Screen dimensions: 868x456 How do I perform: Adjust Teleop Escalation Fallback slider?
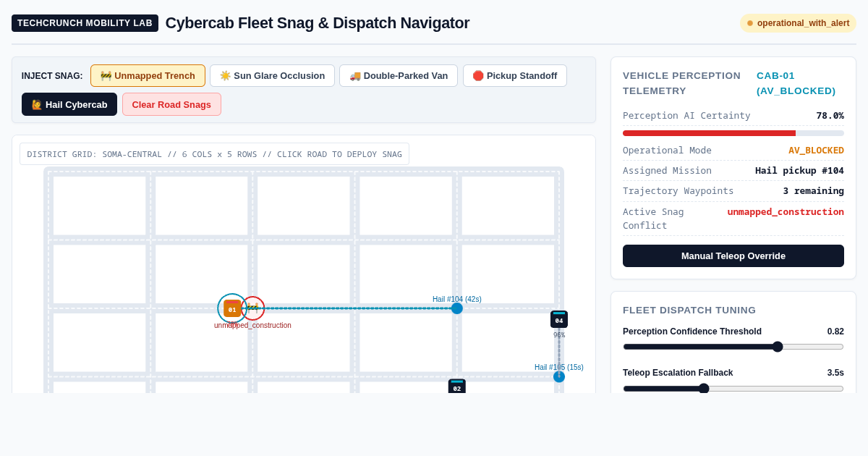click(733, 388)
